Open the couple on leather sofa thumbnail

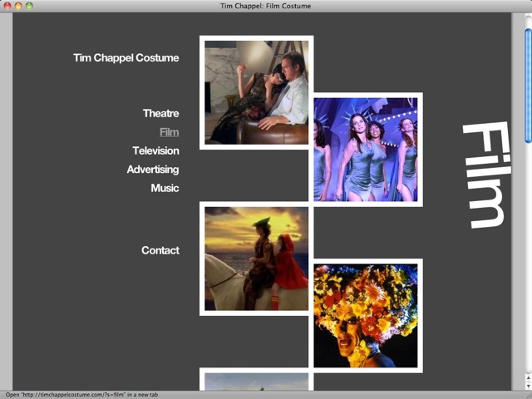(257, 92)
